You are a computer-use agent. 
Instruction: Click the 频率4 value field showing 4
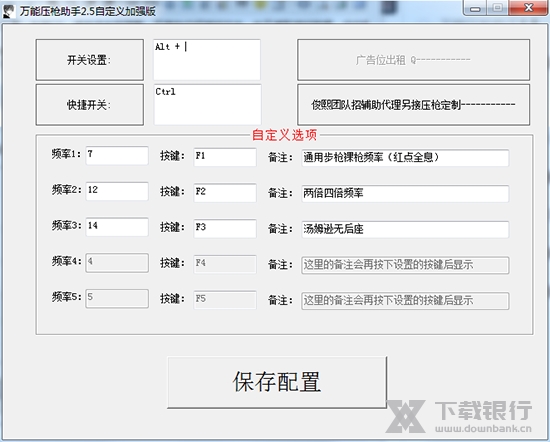pos(117,263)
